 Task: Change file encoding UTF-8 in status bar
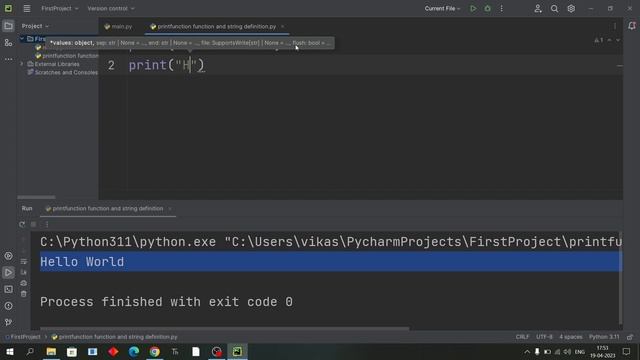coord(544,337)
